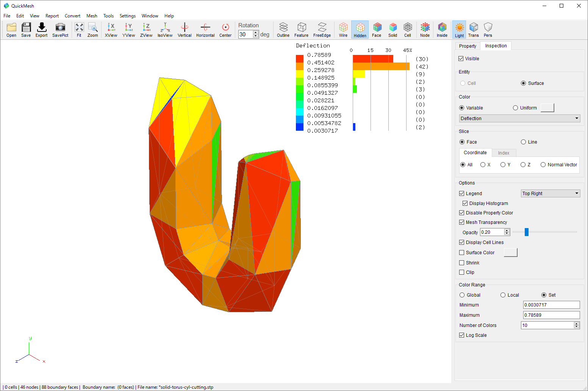Open the Deflection variable dropdown
The width and height of the screenshot is (588, 391).
(519, 119)
